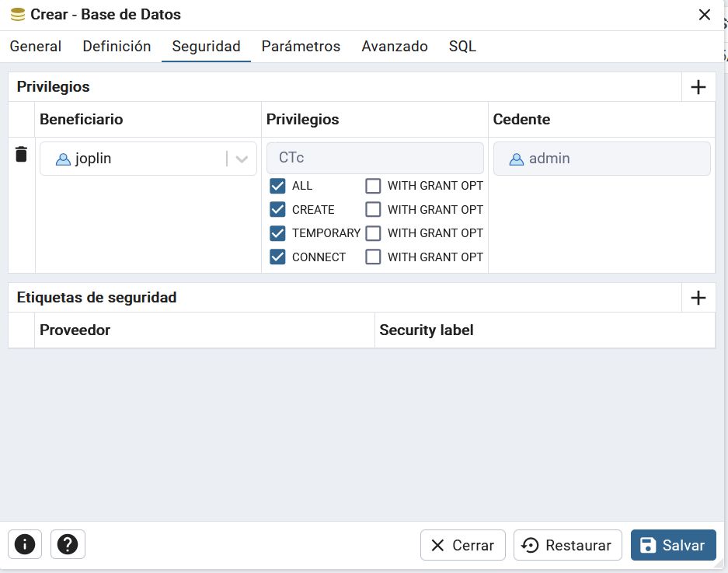This screenshot has width=728, height=573.
Task: Delete the joplin privilege row with trash icon
Action: coord(22,155)
